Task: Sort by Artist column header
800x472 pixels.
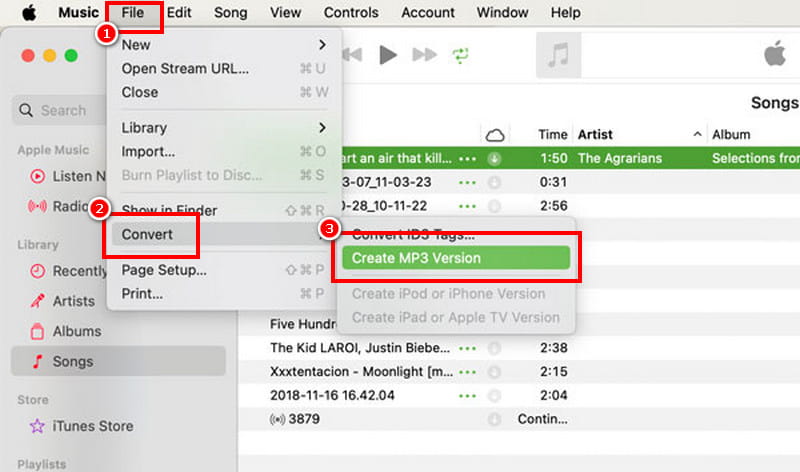Action: tap(595, 135)
